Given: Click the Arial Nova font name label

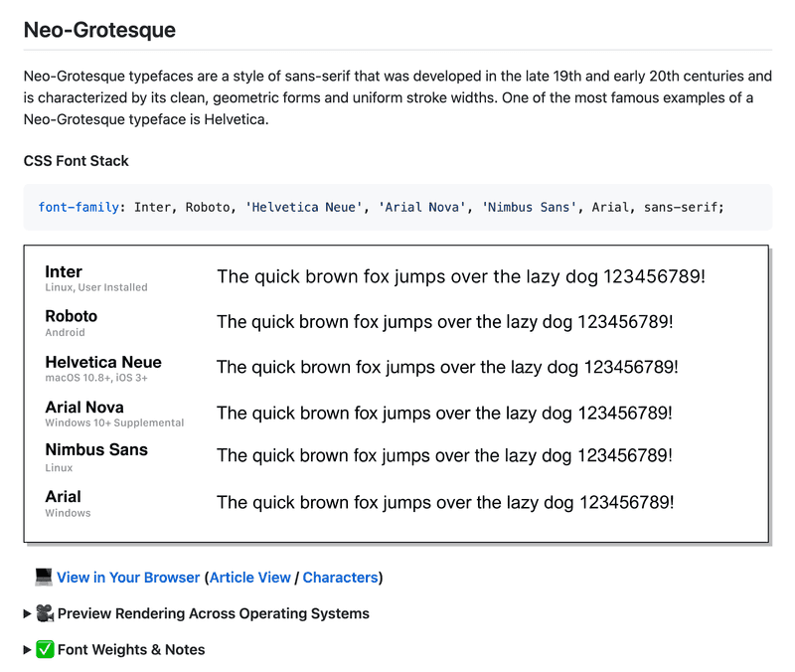Looking at the screenshot, I should point(84,407).
